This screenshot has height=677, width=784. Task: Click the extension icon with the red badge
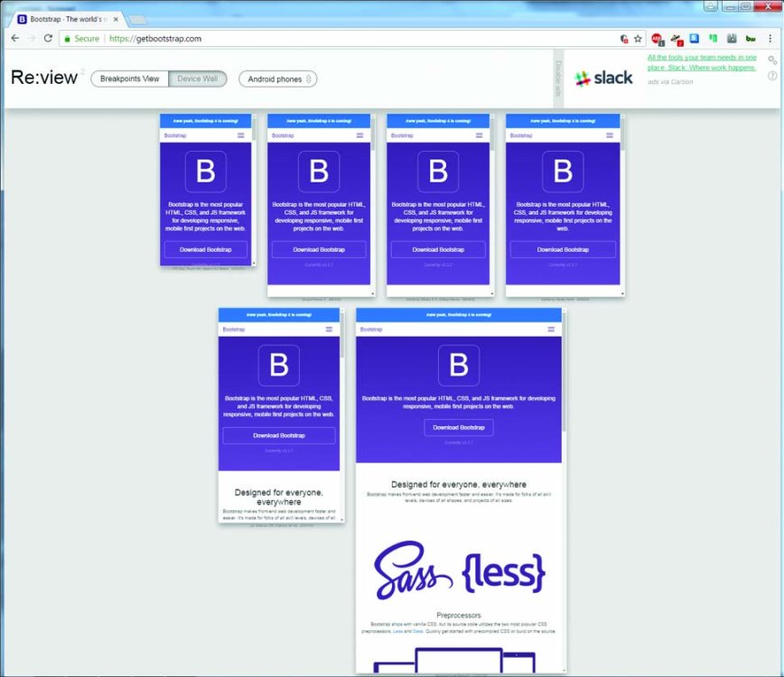[677, 40]
